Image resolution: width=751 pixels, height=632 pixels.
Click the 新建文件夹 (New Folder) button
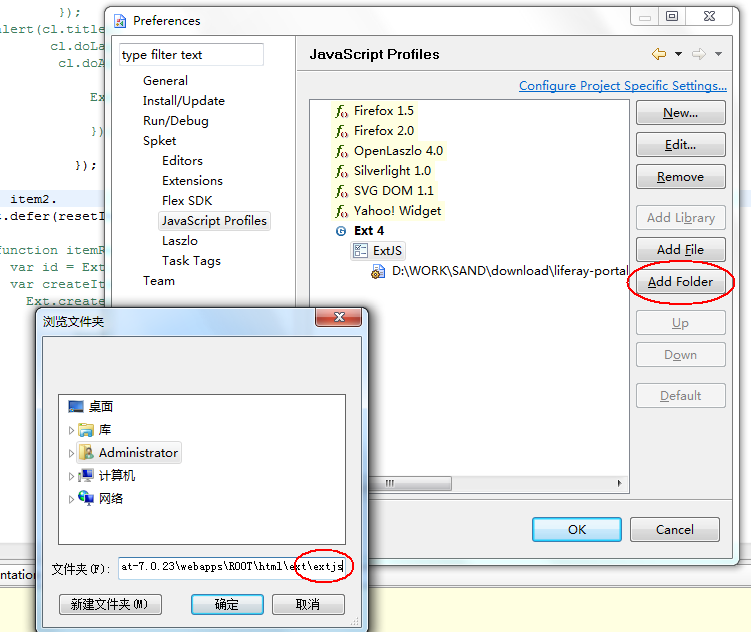click(x=110, y=604)
